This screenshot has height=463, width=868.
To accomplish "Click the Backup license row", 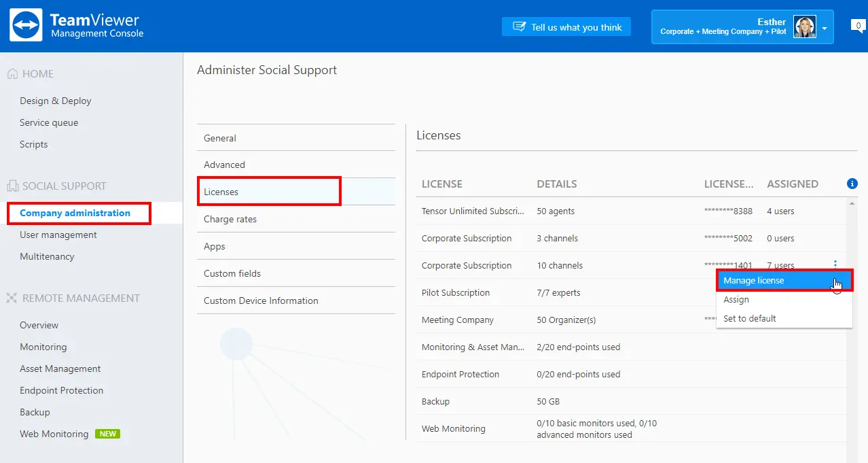I will point(632,401).
